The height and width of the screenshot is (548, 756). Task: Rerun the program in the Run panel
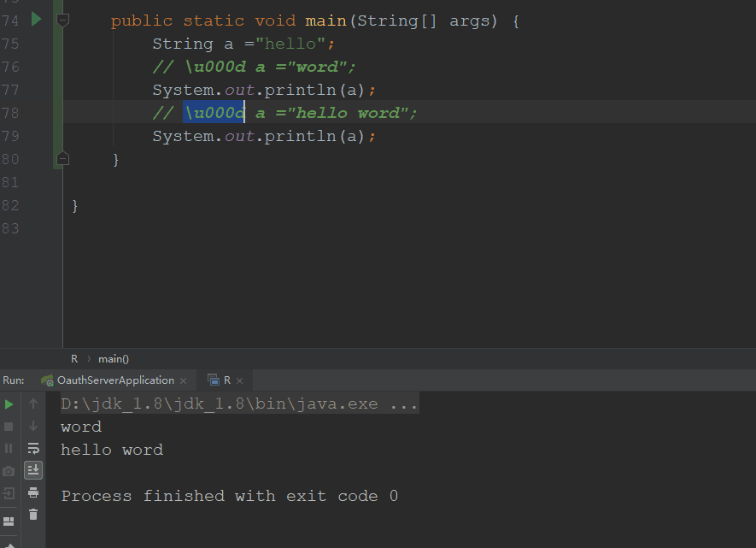[9, 404]
